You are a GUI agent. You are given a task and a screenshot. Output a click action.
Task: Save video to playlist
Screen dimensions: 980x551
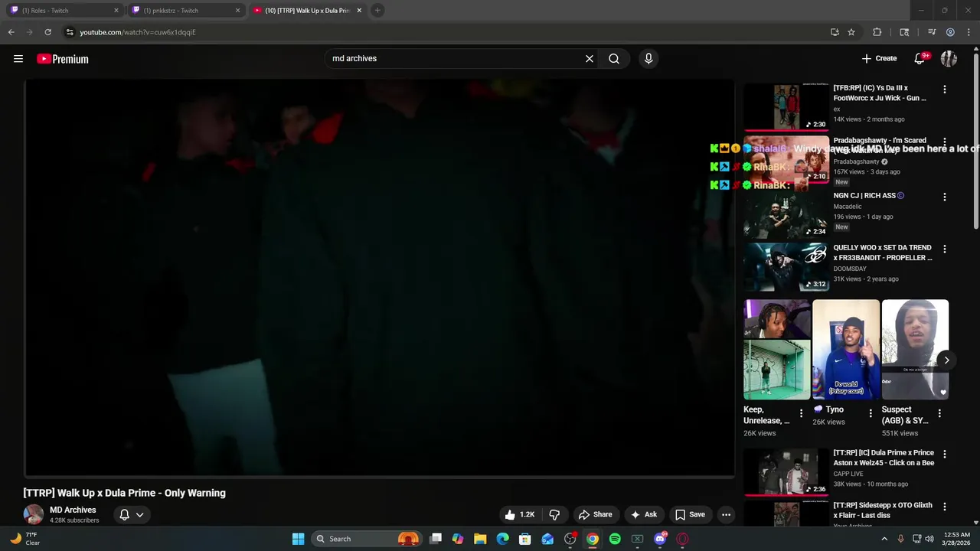coord(690,515)
